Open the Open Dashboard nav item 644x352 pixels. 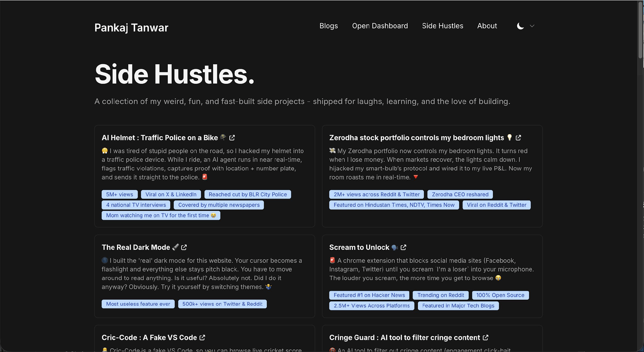[x=380, y=26]
